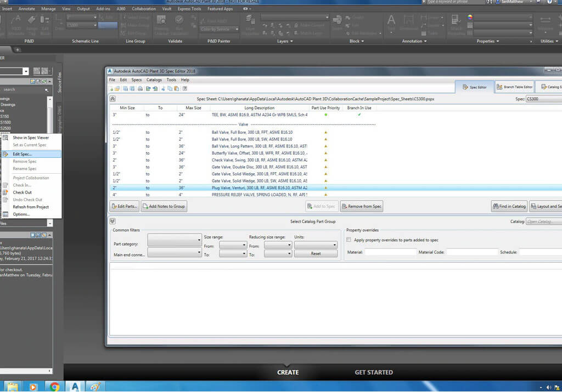Click the search magnifier icon in project panel
The image size is (562, 392).
tap(47, 90)
